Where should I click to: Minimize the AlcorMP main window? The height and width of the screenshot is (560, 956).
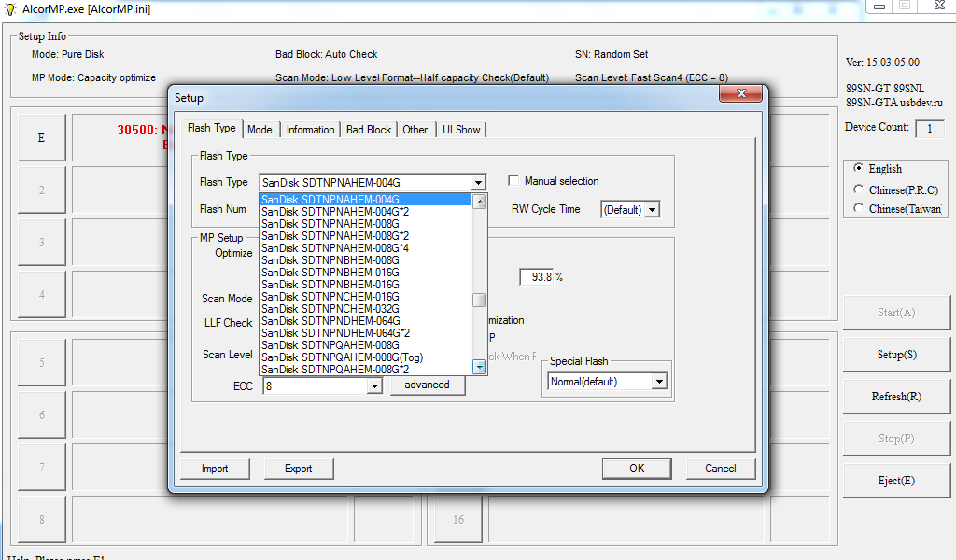(879, 7)
